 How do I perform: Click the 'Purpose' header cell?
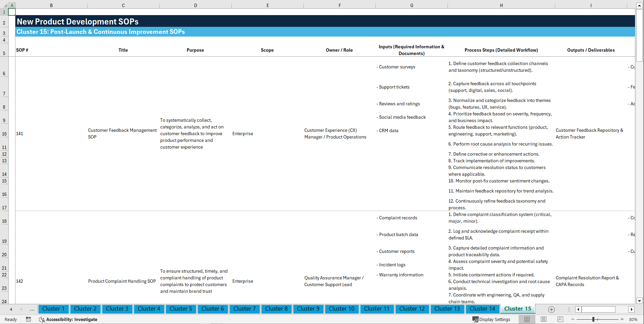(195, 50)
